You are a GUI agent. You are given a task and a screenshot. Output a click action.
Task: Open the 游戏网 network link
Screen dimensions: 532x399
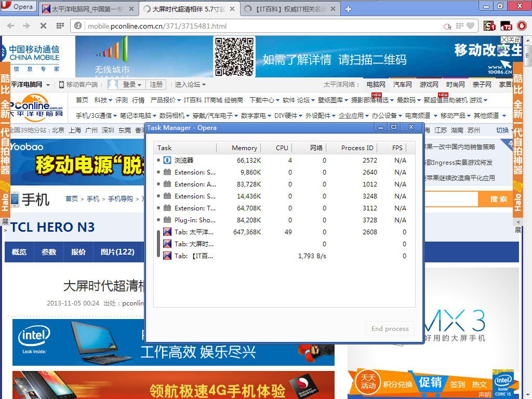pyautogui.click(x=429, y=85)
